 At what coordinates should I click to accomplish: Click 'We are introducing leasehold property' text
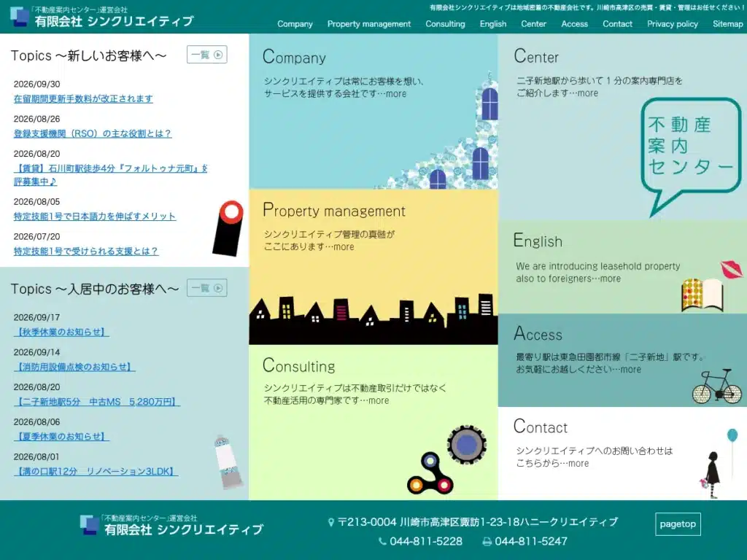tap(598, 266)
